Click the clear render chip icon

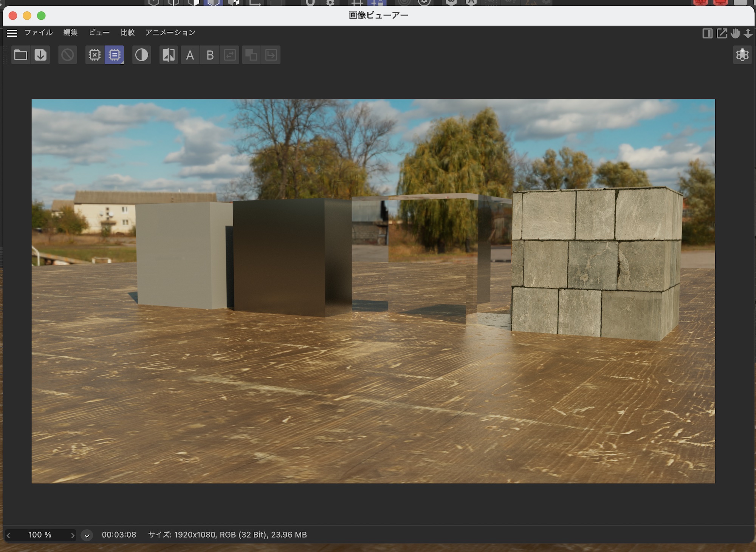click(94, 55)
